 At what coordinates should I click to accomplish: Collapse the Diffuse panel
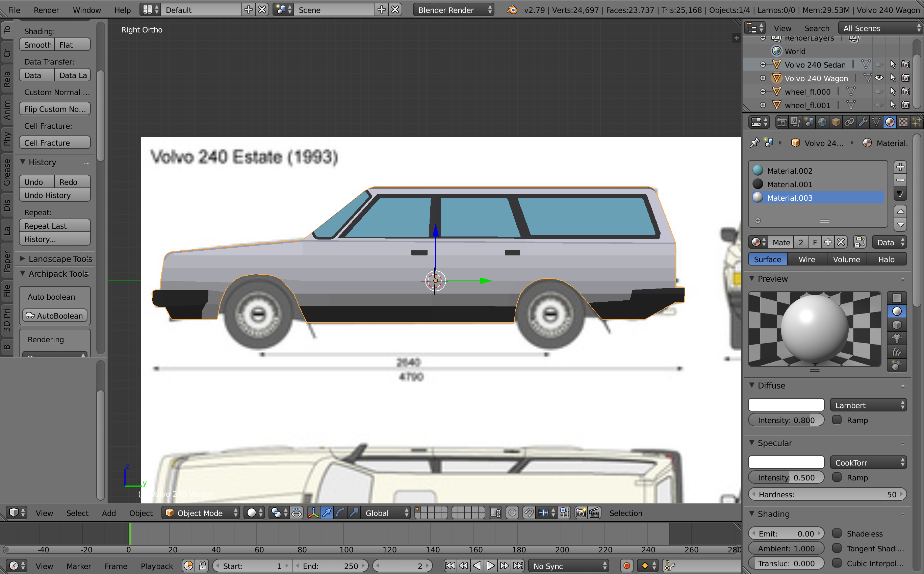pos(752,385)
